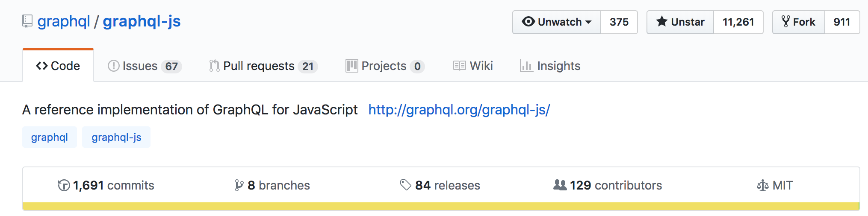The width and height of the screenshot is (868, 216).
Task: Select the Code tab
Action: pyautogui.click(x=58, y=66)
